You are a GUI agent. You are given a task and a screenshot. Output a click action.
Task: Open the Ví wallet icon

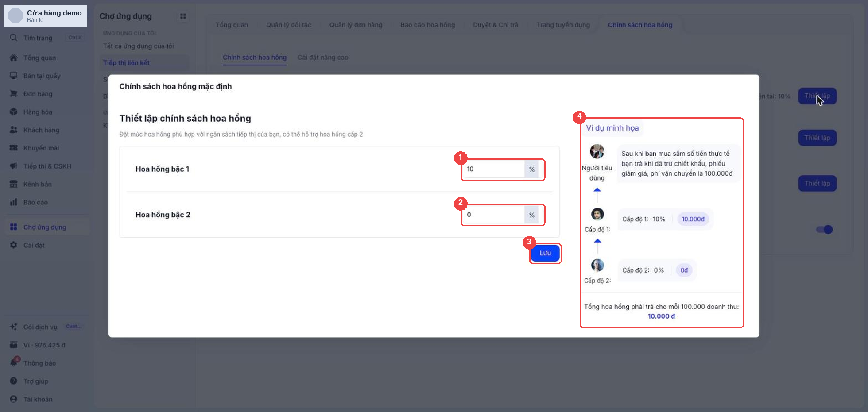click(x=14, y=345)
